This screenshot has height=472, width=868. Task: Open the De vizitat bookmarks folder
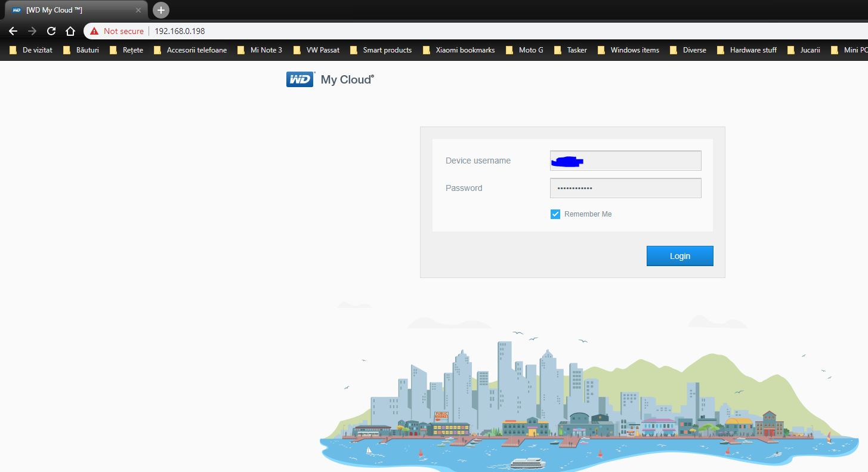click(30, 50)
